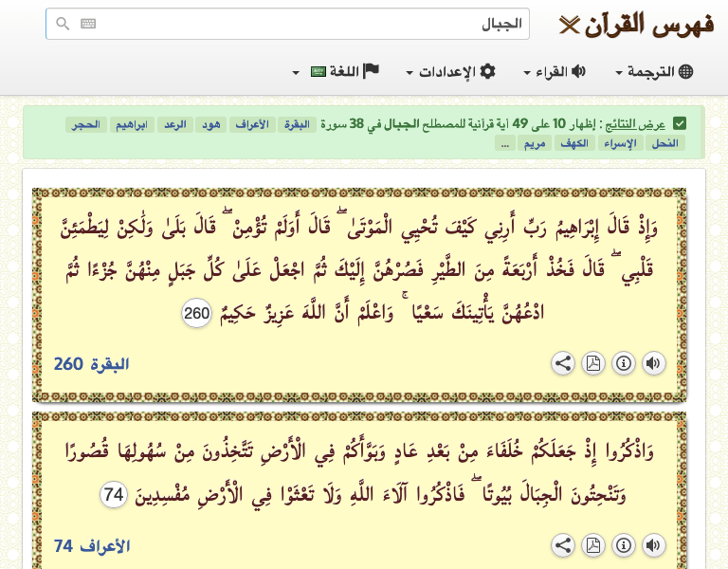This screenshot has width=728, height=569.
Task: Share verse Al-A'raf 74
Action: (x=563, y=545)
